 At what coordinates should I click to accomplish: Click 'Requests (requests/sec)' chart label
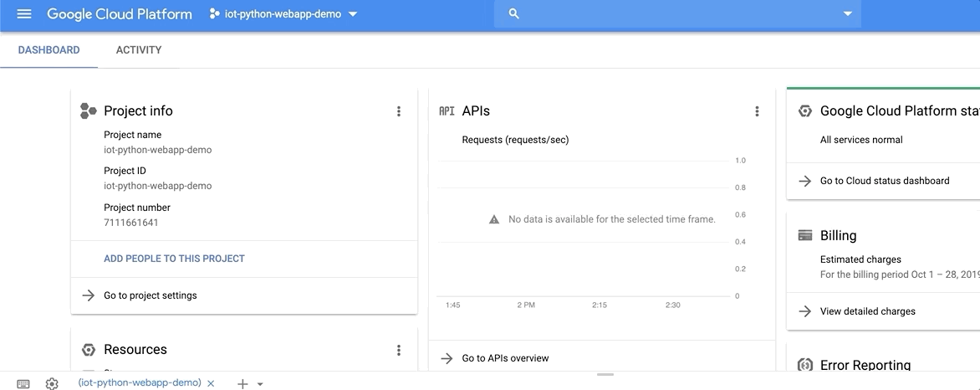click(515, 140)
